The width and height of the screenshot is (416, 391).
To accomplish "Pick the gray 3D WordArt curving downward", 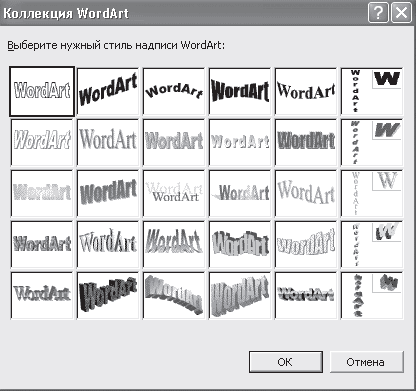I will [x=174, y=295].
